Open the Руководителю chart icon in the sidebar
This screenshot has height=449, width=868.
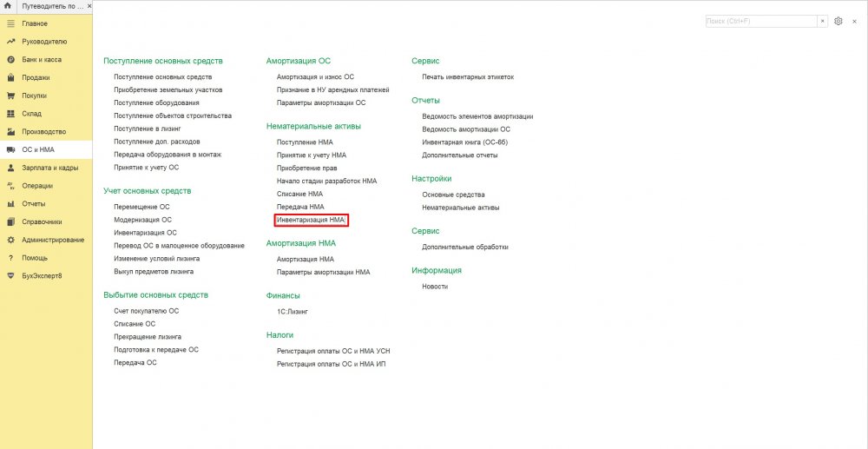(x=10, y=42)
